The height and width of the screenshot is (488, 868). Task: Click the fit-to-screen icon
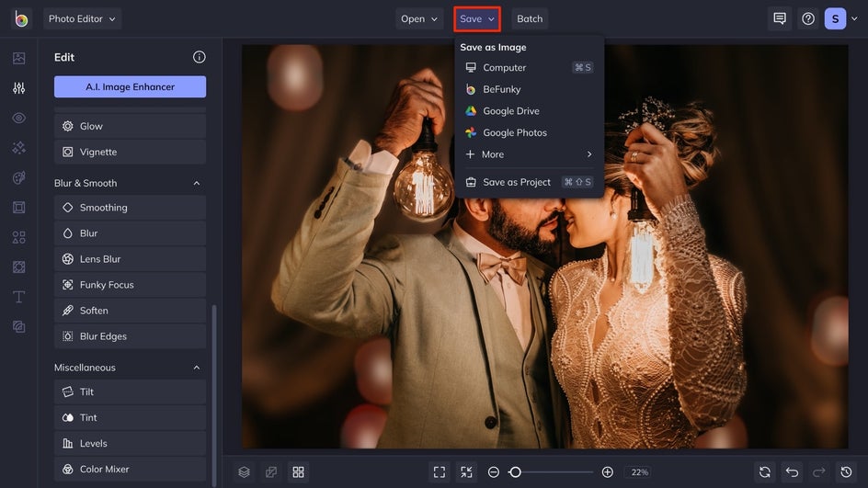440,471
